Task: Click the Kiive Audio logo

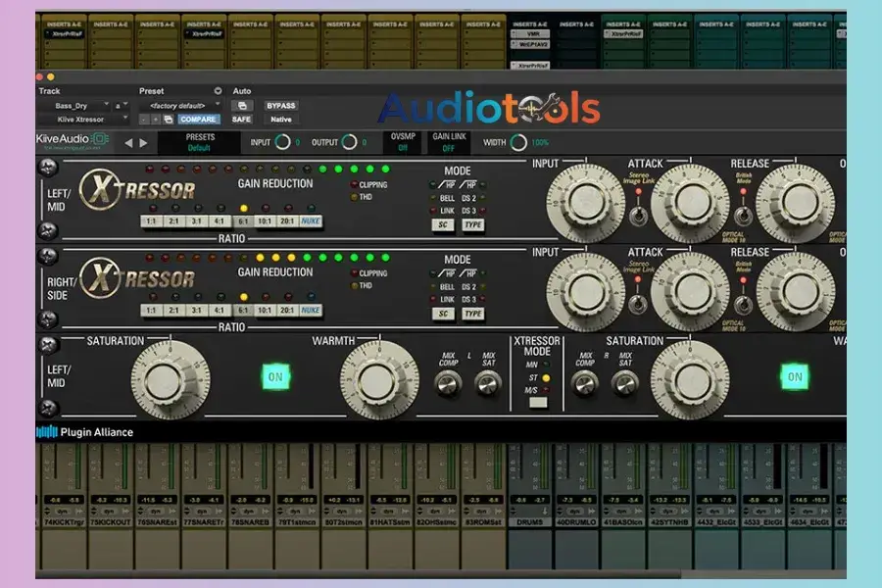Action: pyautogui.click(x=69, y=140)
